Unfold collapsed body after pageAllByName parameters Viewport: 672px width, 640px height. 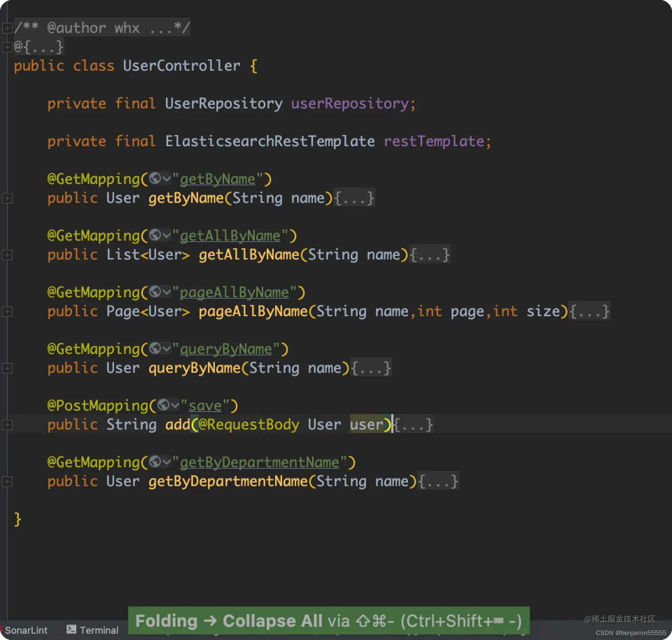[589, 311]
